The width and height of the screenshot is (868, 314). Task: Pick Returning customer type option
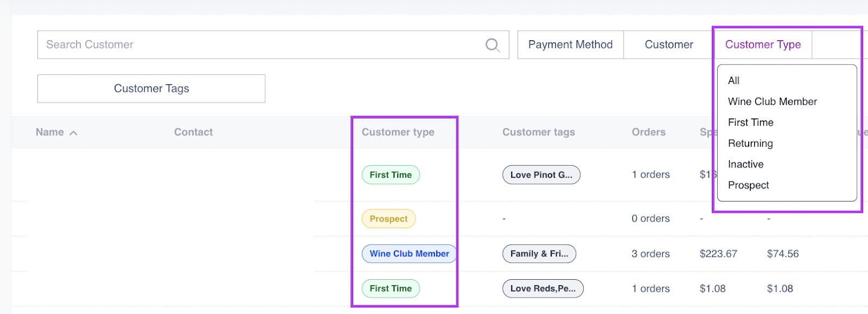point(750,143)
